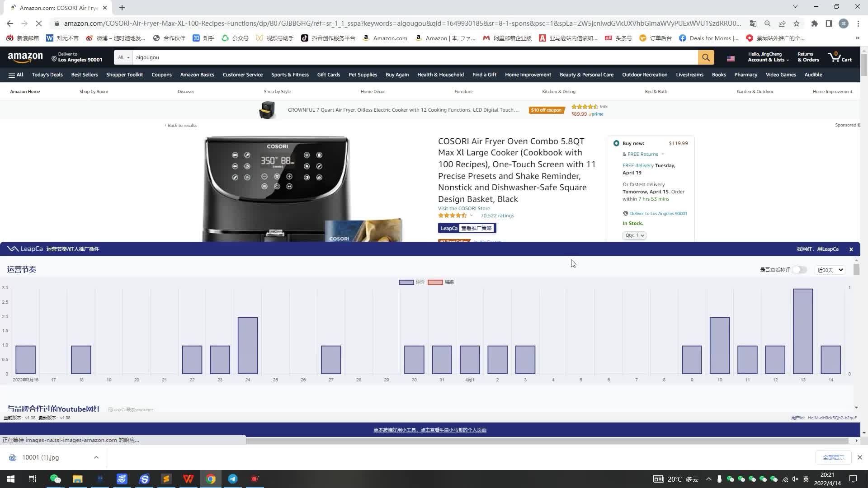Click the Amazon search magnifier button
Screen dimensions: 868x488
706,57
